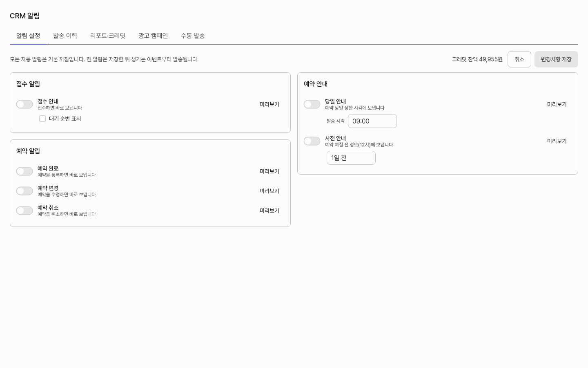Click the 예약 알림 section heading
The width and height of the screenshot is (588, 368).
tap(28, 151)
